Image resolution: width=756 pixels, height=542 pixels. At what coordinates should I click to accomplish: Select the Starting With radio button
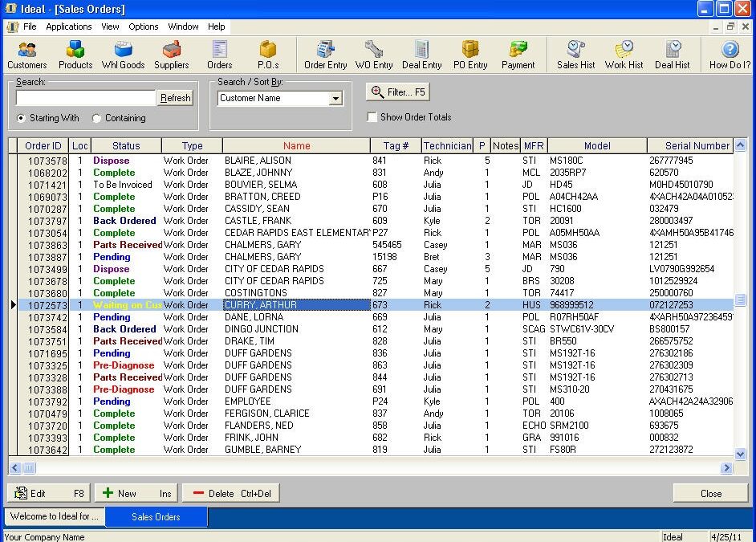pyautogui.click(x=20, y=118)
